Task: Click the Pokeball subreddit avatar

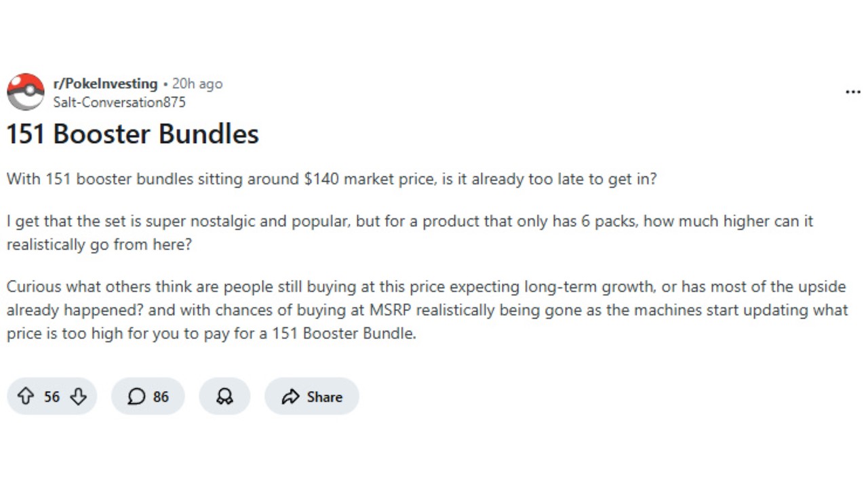Action: click(26, 92)
